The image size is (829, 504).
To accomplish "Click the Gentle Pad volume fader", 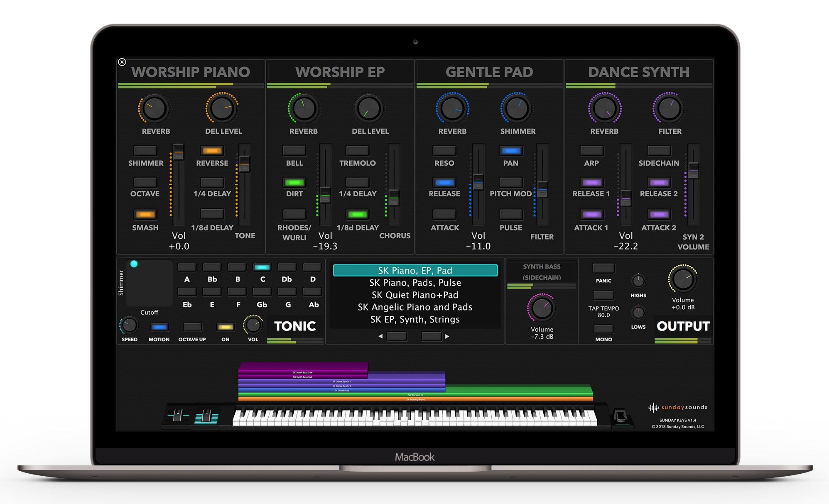I will pyautogui.click(x=478, y=181).
